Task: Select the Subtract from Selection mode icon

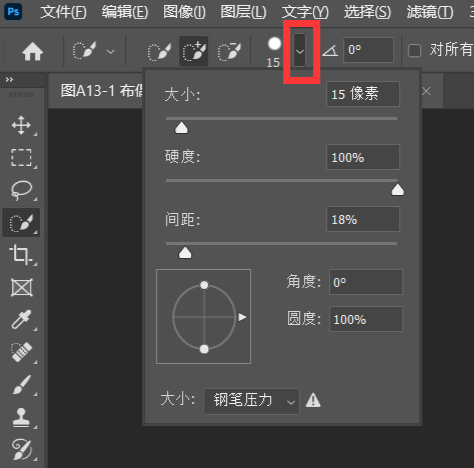Action: coord(229,51)
